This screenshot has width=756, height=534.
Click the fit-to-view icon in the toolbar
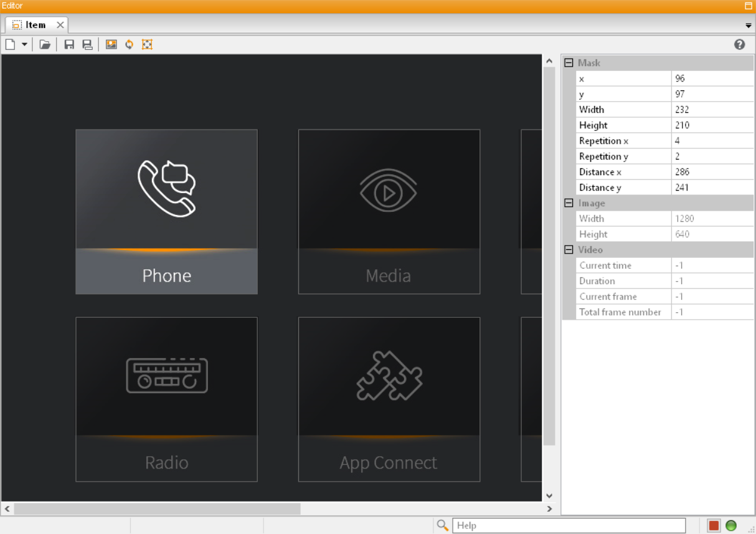(147, 44)
